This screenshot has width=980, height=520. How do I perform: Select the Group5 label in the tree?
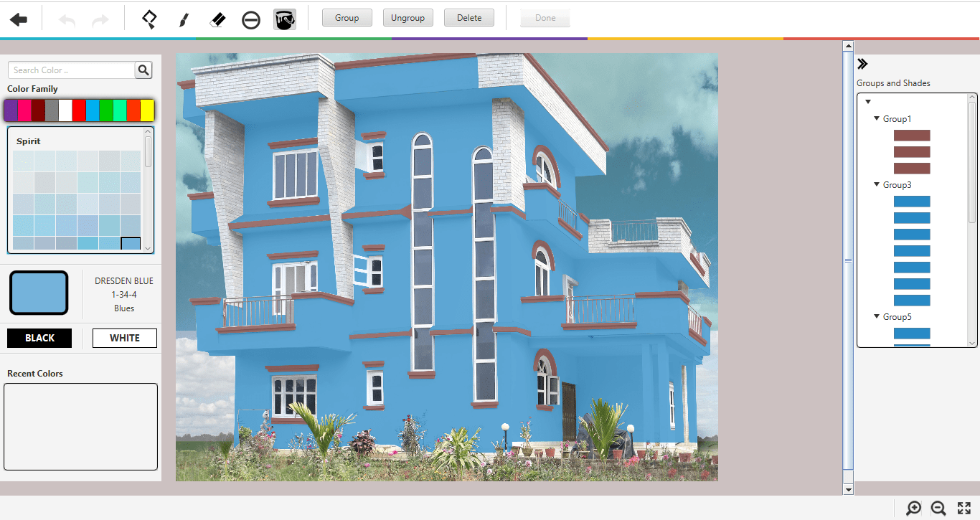point(897,317)
